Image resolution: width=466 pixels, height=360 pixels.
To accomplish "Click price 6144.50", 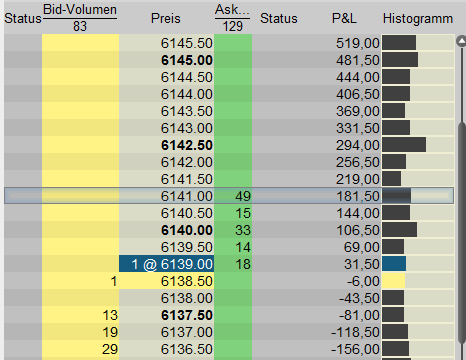I will [186, 77].
